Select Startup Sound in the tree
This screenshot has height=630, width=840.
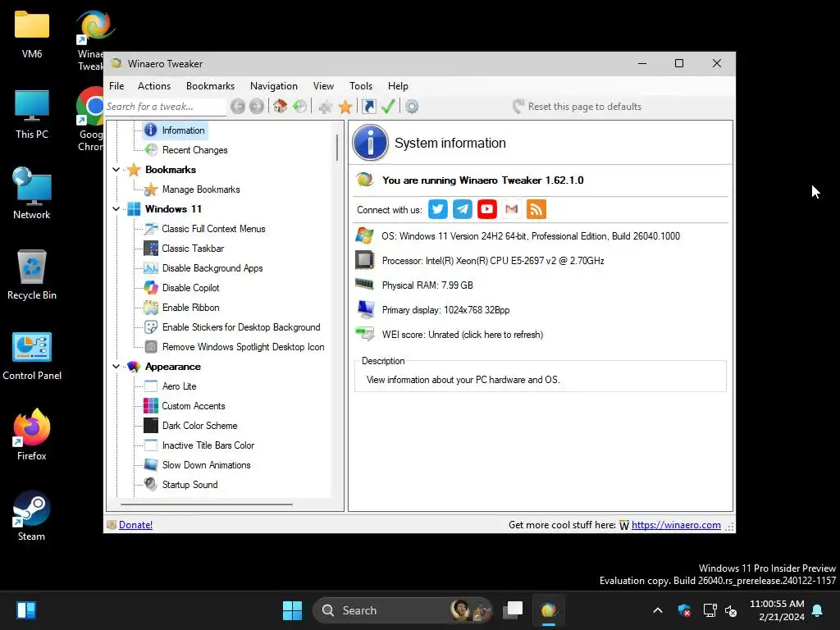tap(189, 485)
